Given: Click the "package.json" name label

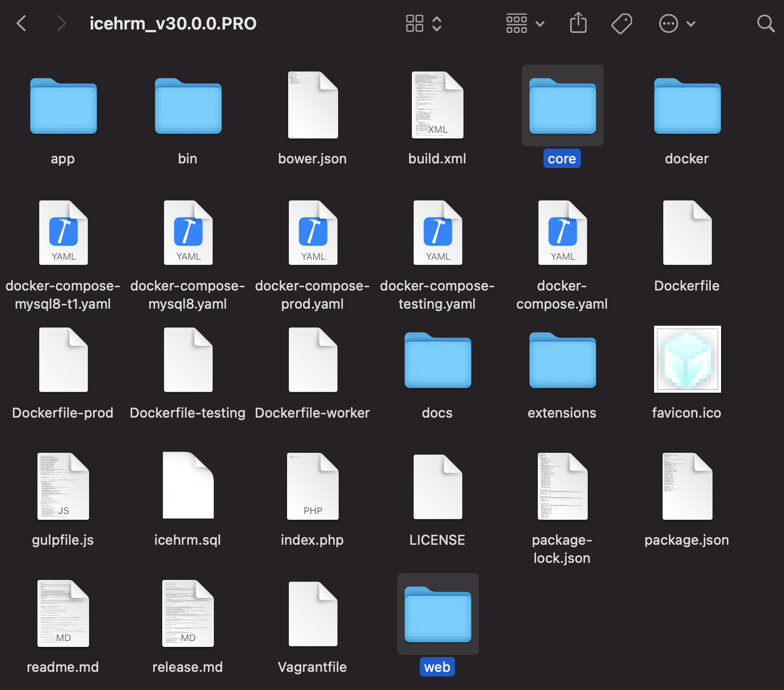Looking at the screenshot, I should (x=687, y=540).
